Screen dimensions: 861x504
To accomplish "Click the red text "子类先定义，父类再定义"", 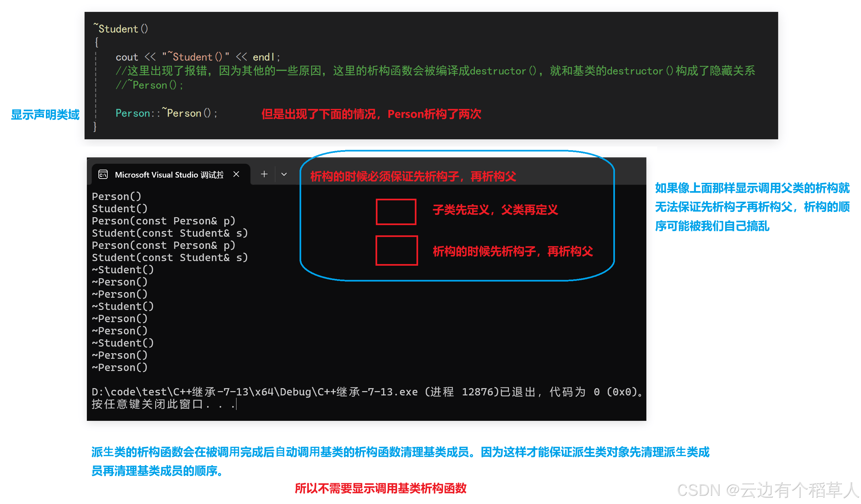I will (x=495, y=210).
